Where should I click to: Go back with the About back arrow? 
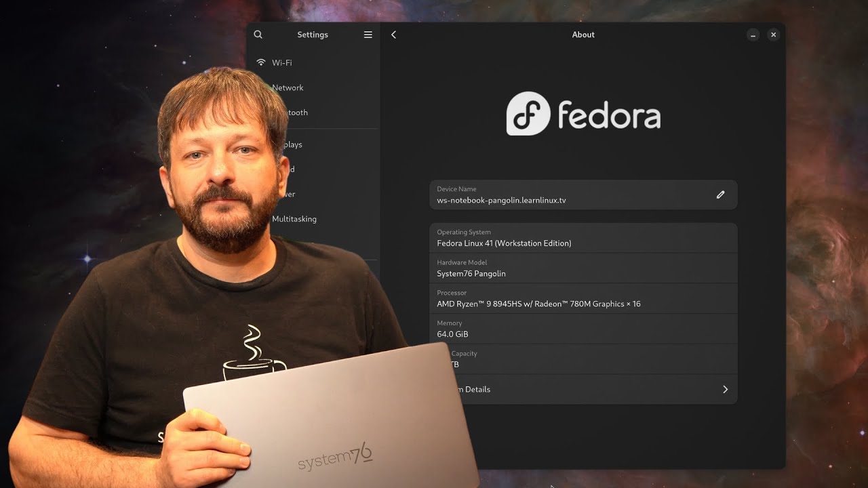(x=393, y=35)
